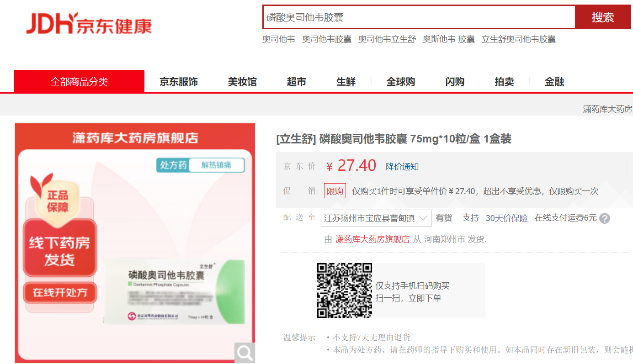Select the search suggestion 奥斯他韦 胶囊
This screenshot has height=364, width=633.
pyautogui.click(x=449, y=39)
